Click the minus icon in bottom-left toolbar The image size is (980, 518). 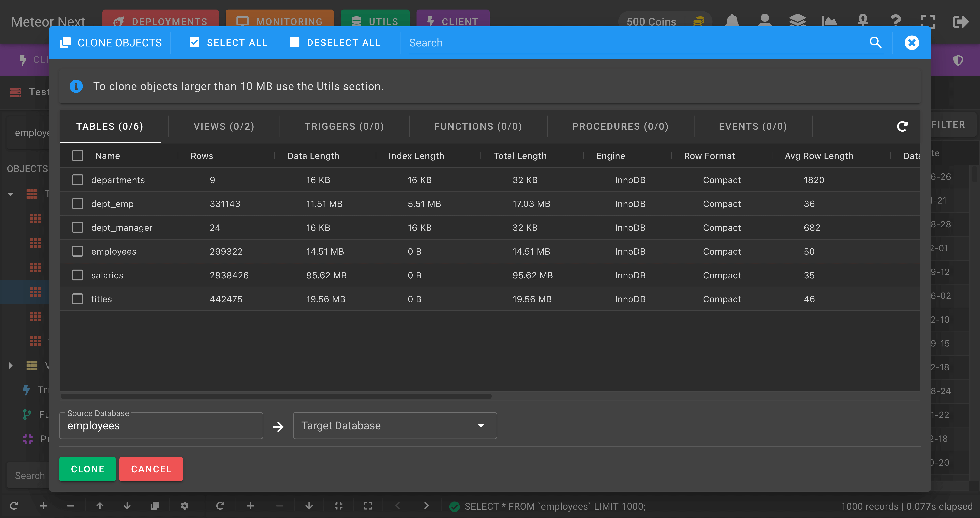pos(70,505)
